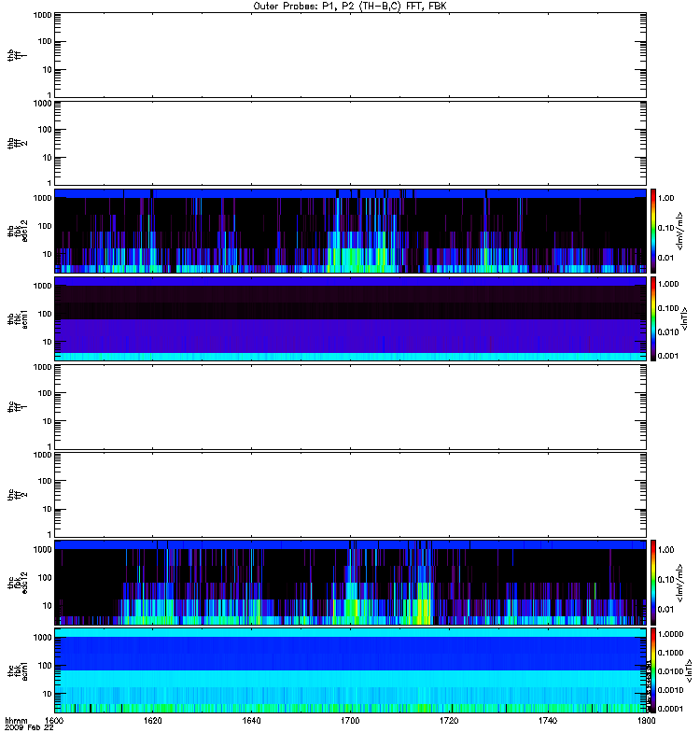Click the thb fbk scm1 spectrogram panel
Image resolution: width=700 pixels, height=747 pixels.
pos(350,318)
